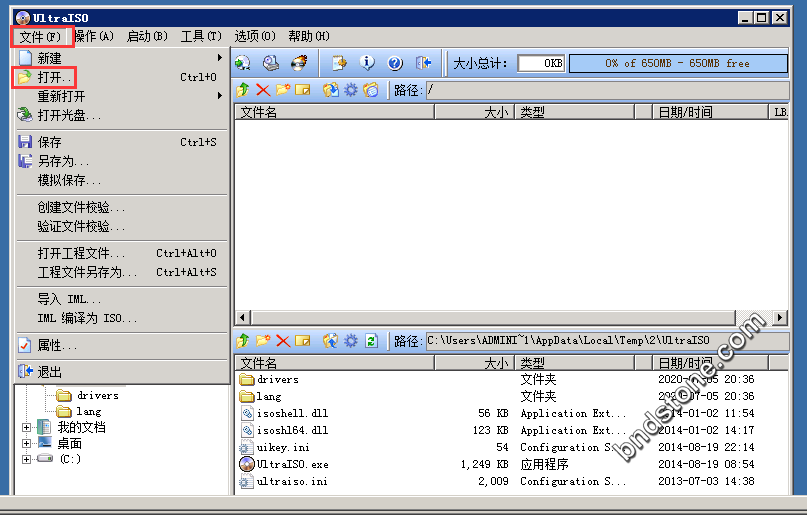Image resolution: width=807 pixels, height=515 pixels.
Task: Click the 0% of 650MB capacity bar
Action: click(678, 63)
